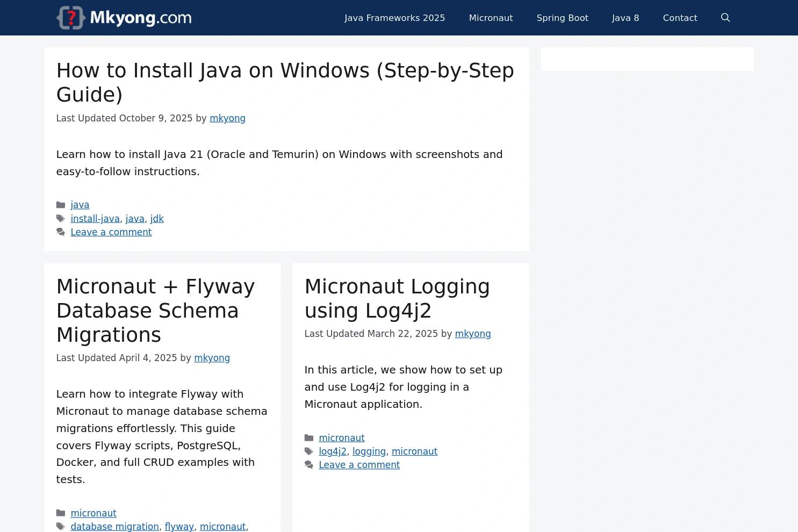The image size is (798, 532).
Task: Open the Micronaut + Flyway Database Schema Migrations post
Action: (x=155, y=311)
